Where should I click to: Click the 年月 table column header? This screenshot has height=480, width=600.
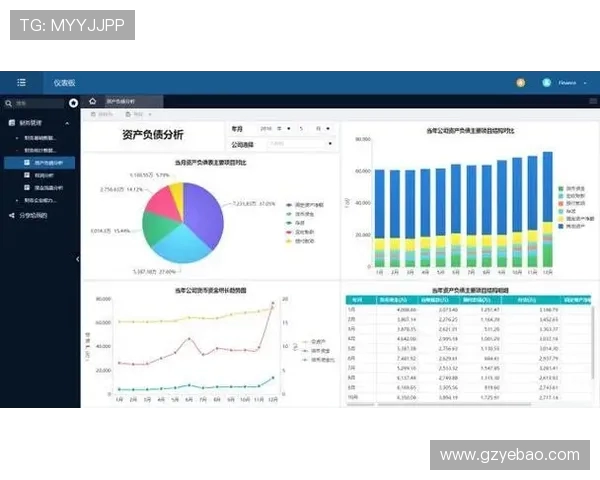pyautogui.click(x=361, y=300)
